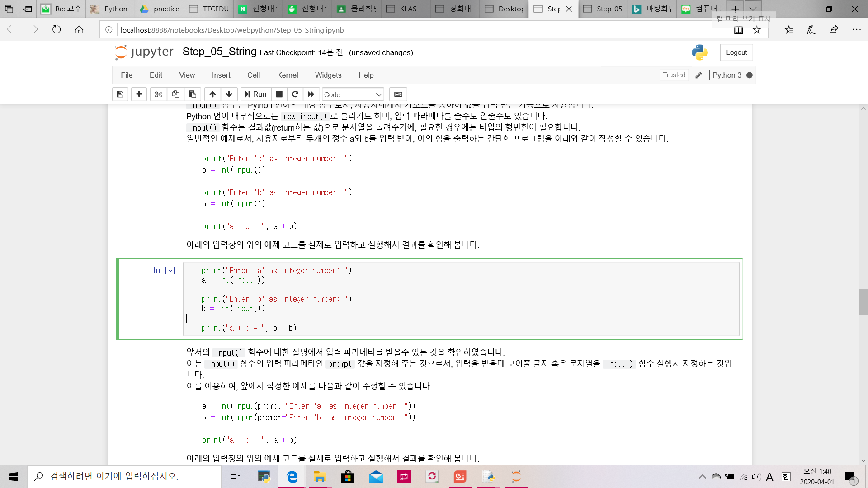
Task: Open the cell type dropdown showing Code
Action: (353, 94)
